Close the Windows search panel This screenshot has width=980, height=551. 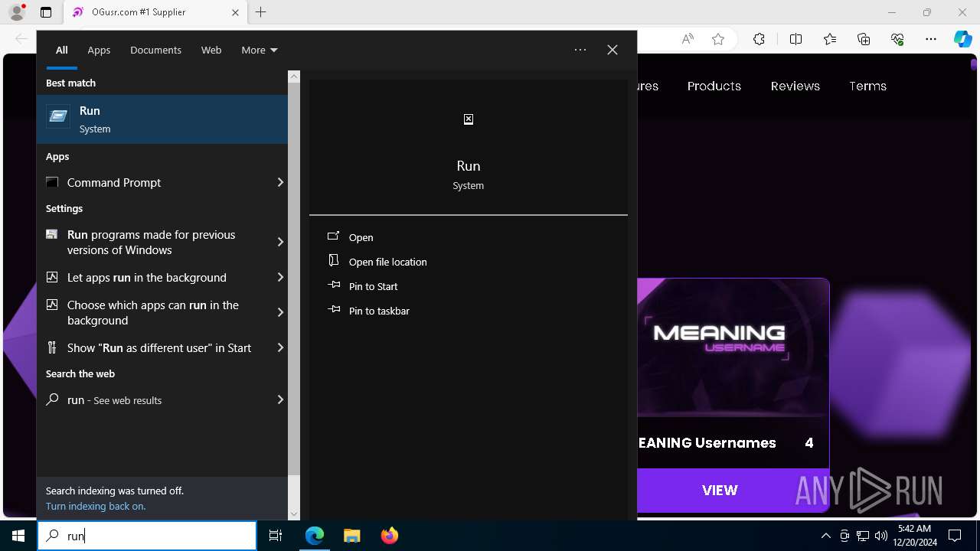coord(612,50)
